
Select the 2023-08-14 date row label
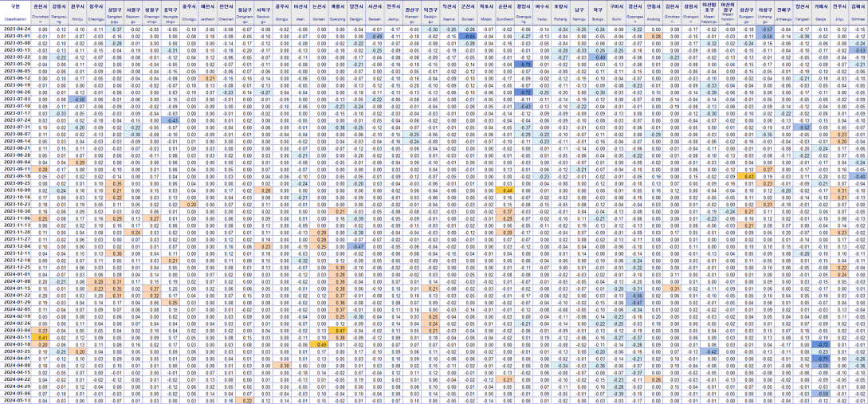click(x=16, y=140)
